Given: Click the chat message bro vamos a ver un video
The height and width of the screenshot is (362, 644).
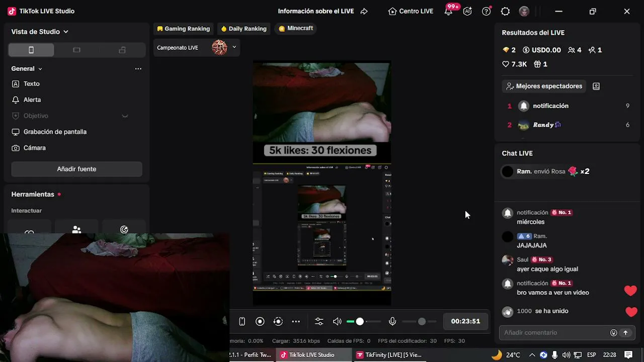Looking at the screenshot, I should point(553,293).
